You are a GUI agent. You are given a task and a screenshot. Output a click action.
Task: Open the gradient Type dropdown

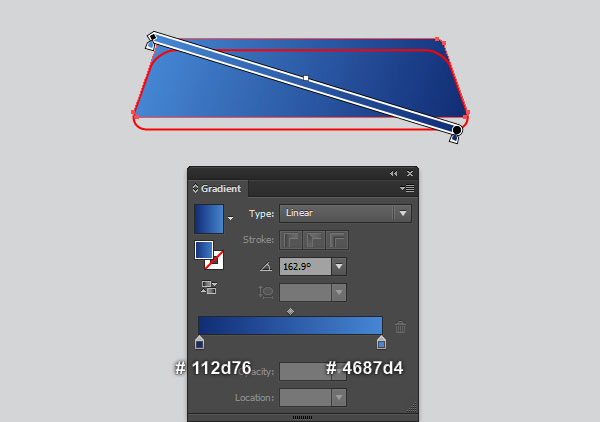point(346,213)
